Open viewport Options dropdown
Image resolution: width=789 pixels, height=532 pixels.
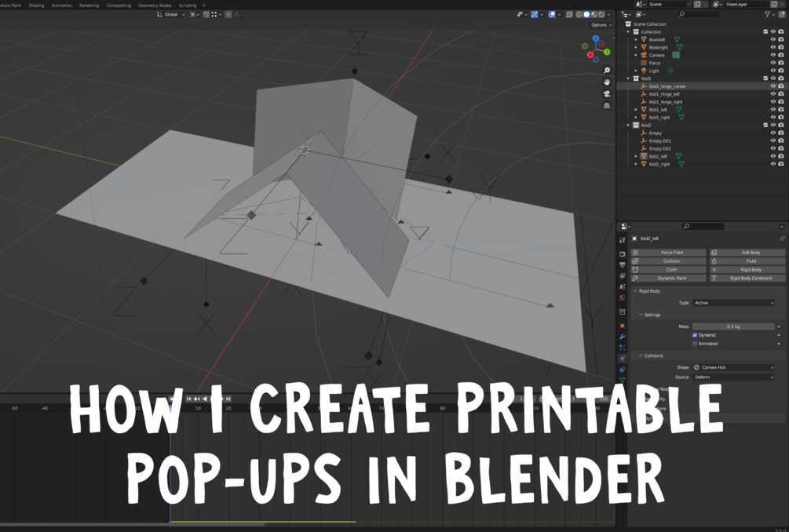click(x=601, y=24)
